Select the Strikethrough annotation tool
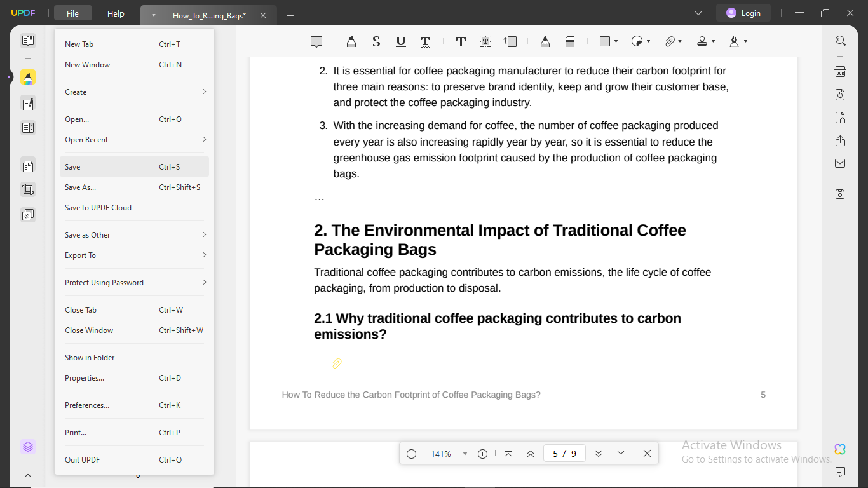 376,41
